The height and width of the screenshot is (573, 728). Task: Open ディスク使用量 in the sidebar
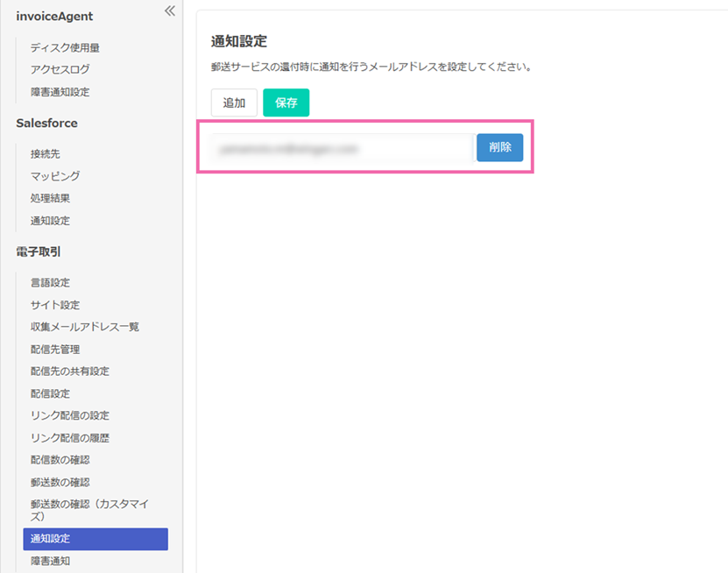[x=71, y=47]
